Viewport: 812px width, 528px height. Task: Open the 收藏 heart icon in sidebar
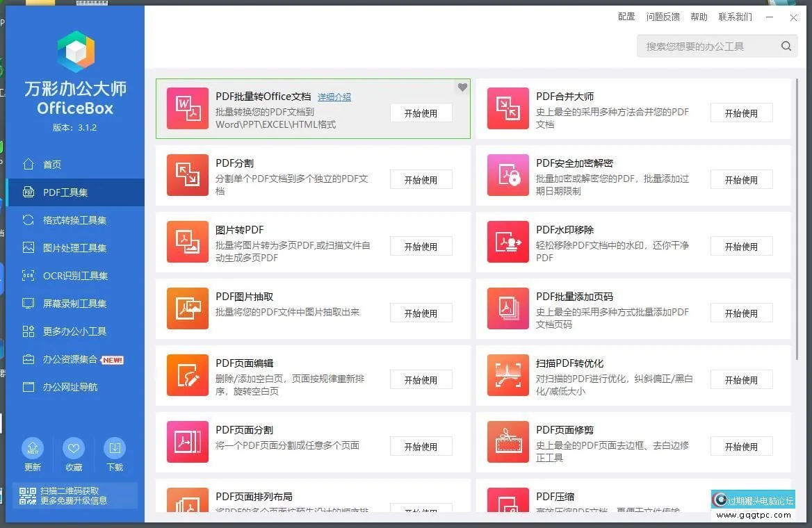[x=73, y=448]
